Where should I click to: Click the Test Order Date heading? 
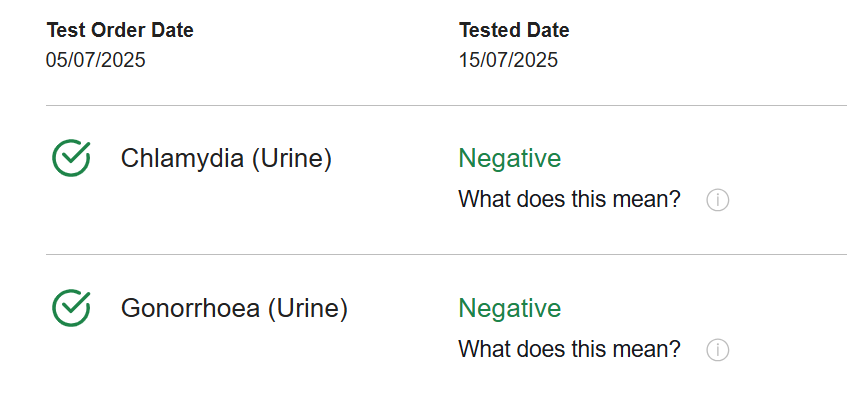click(120, 30)
